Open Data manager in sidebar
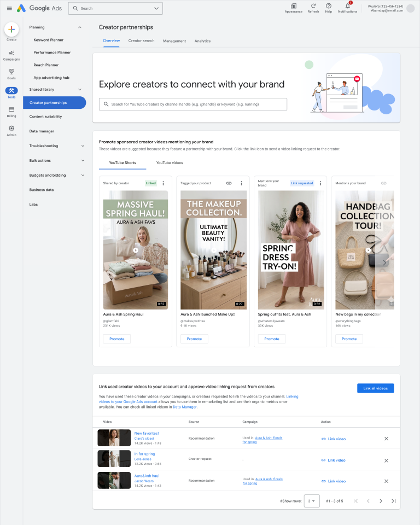Viewport: 420px width, 525px height. tap(42, 131)
